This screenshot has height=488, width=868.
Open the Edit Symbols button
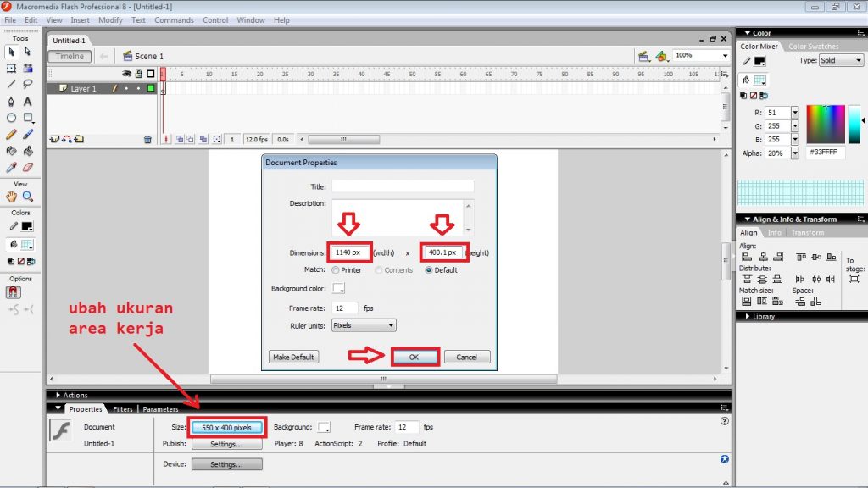[661, 56]
